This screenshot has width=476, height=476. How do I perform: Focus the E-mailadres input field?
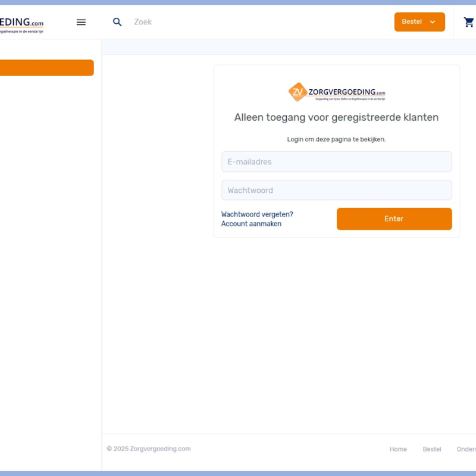tap(336, 161)
